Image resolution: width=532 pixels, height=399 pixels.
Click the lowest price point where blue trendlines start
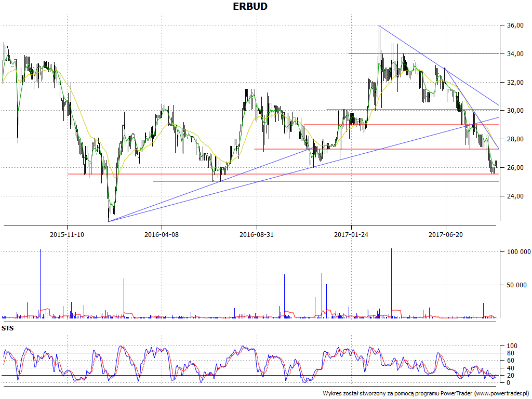coord(108,221)
